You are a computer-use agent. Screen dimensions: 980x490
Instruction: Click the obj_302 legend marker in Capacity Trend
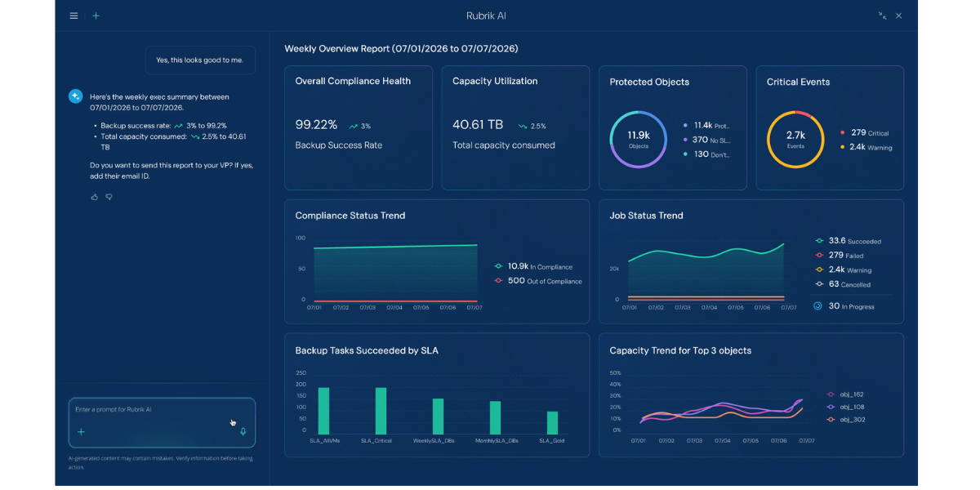click(x=830, y=420)
